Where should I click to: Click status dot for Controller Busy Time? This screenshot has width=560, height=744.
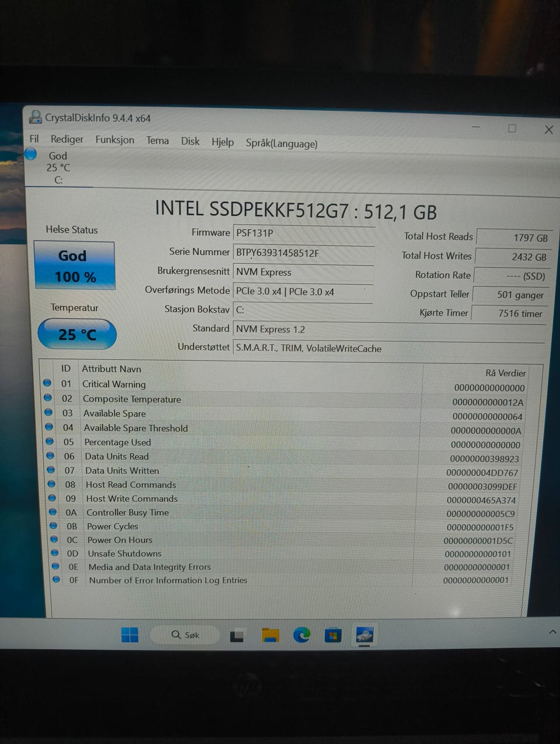[52, 512]
